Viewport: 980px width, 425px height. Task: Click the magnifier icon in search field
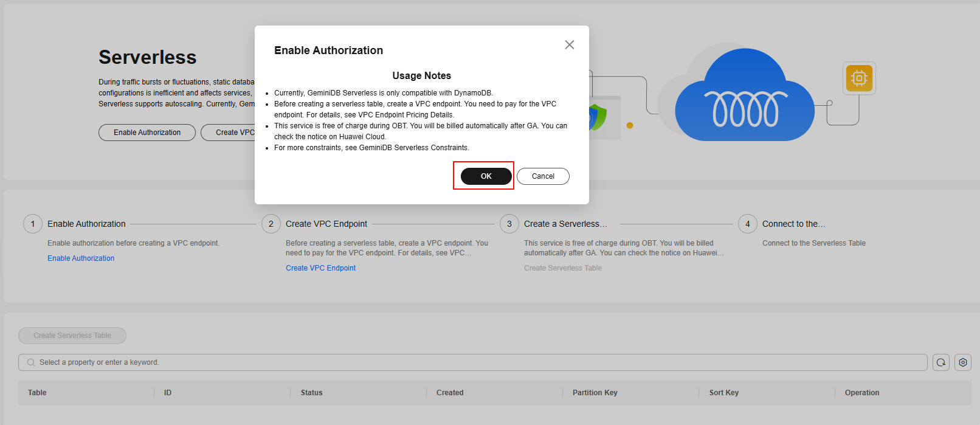[31, 362]
